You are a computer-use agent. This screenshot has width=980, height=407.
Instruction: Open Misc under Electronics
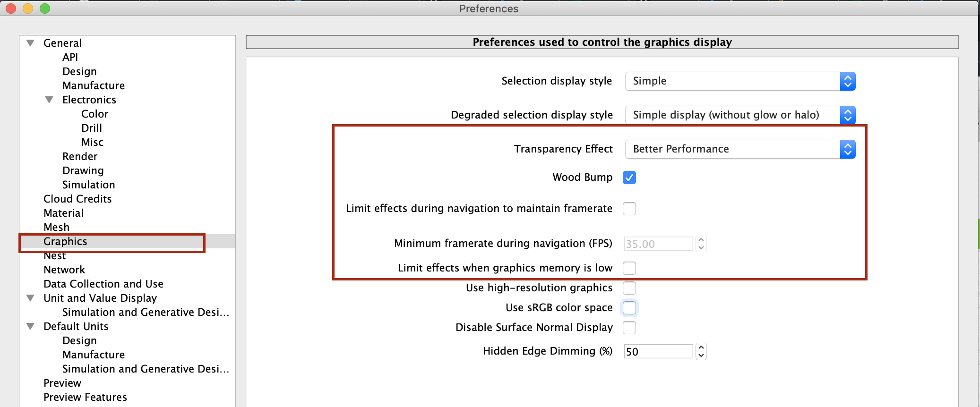click(x=92, y=142)
